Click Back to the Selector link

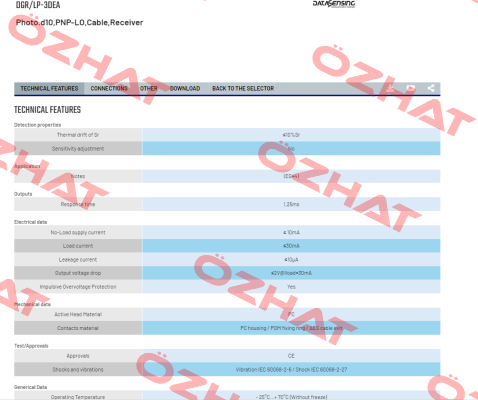click(243, 88)
